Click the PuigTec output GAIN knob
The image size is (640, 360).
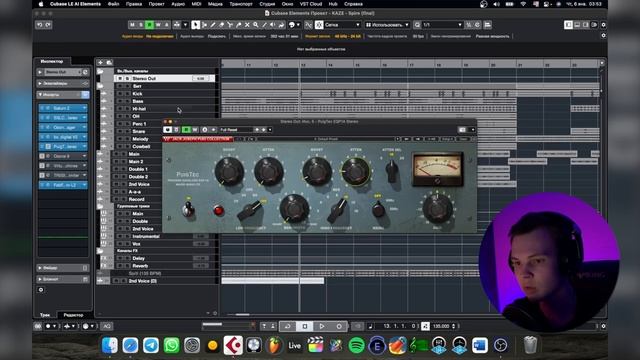point(437,208)
